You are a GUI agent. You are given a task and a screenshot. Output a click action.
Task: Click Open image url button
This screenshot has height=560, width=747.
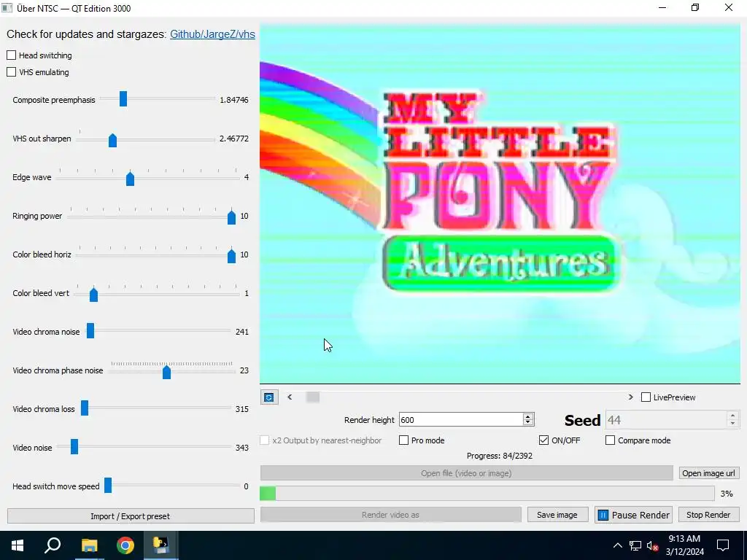tap(708, 472)
